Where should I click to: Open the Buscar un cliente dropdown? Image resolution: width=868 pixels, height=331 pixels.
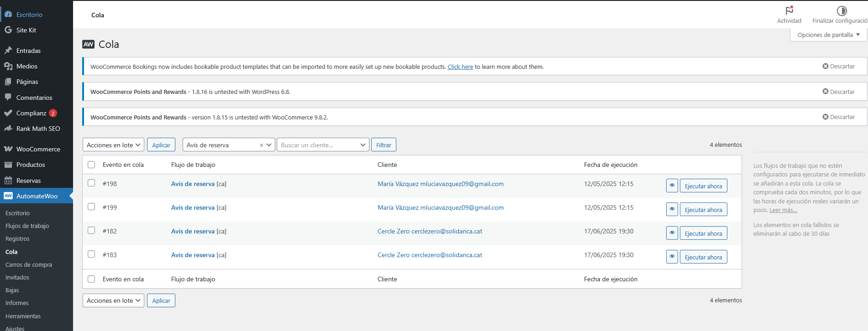[x=323, y=145]
